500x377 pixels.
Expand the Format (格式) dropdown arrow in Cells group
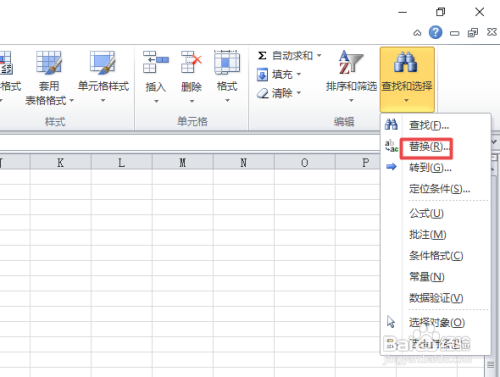click(x=227, y=100)
